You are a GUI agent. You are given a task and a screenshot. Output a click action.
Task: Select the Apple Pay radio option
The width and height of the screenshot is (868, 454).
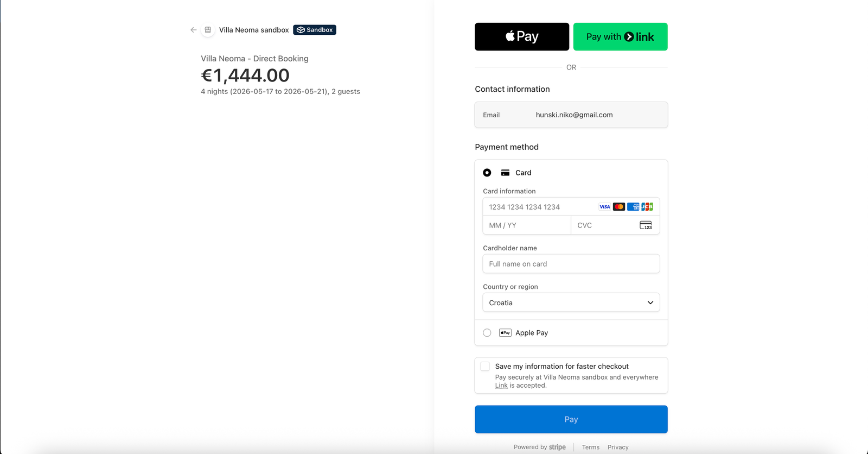[487, 333]
